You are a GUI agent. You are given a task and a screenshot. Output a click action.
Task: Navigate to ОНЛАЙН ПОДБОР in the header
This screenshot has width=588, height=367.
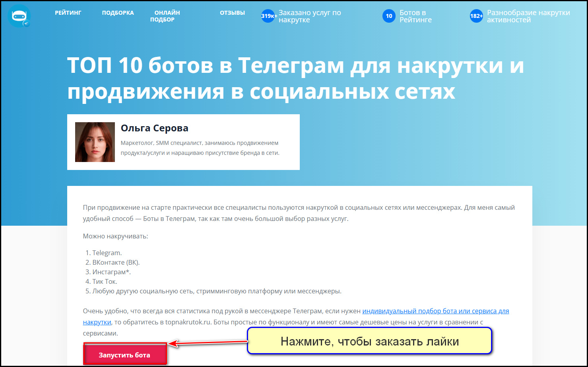pos(163,16)
